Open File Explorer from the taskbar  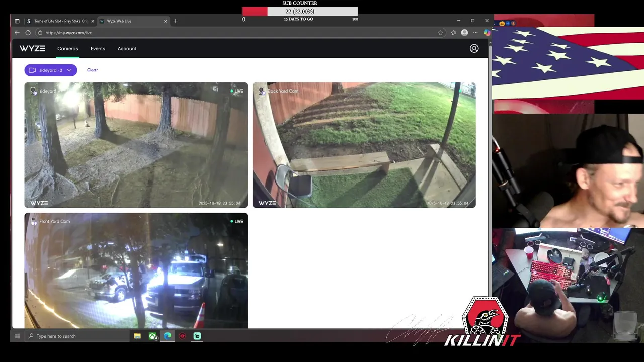137,336
